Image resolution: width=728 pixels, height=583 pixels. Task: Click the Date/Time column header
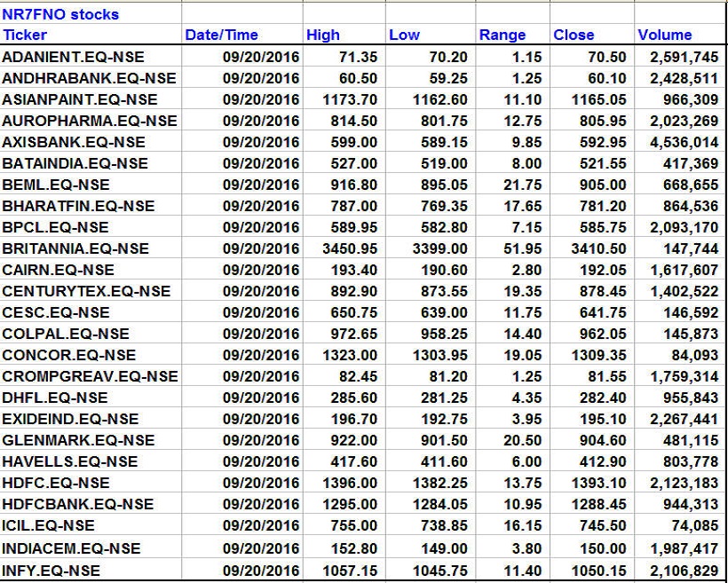tap(221, 35)
